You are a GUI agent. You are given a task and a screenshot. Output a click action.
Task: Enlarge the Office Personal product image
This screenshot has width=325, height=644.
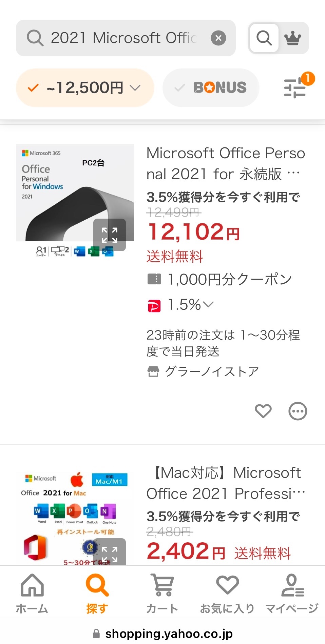(x=109, y=235)
